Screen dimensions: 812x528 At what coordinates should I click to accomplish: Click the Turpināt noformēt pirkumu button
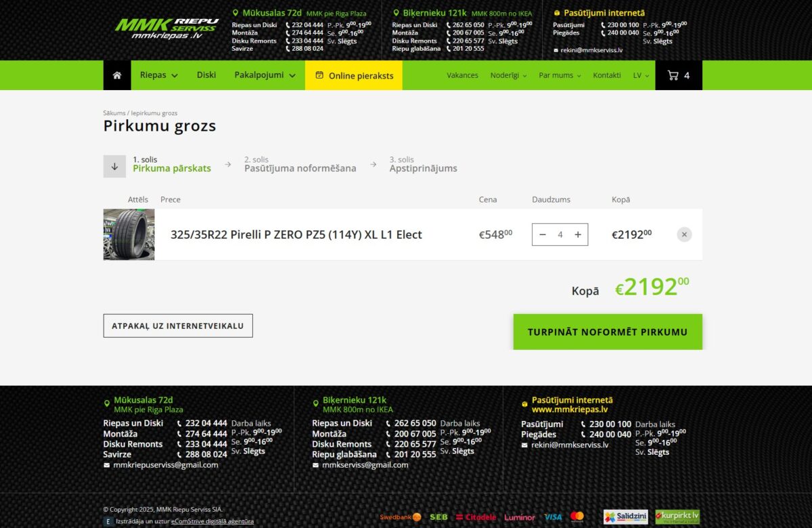(608, 331)
